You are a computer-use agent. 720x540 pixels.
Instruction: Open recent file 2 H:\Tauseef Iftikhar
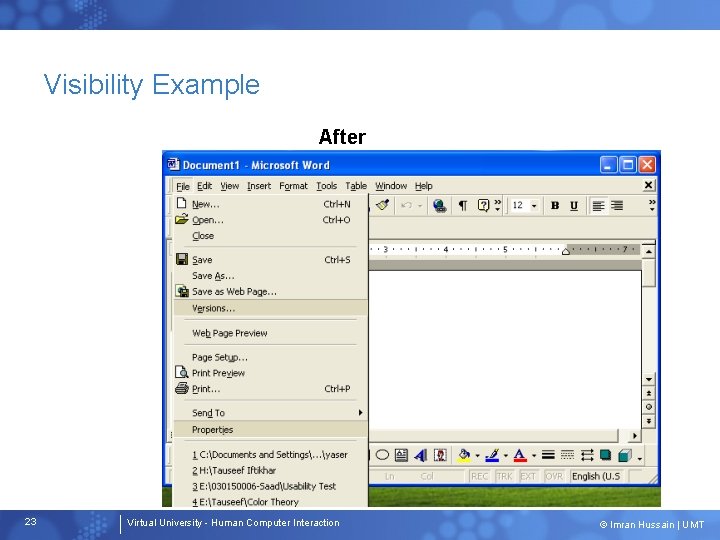270,471
